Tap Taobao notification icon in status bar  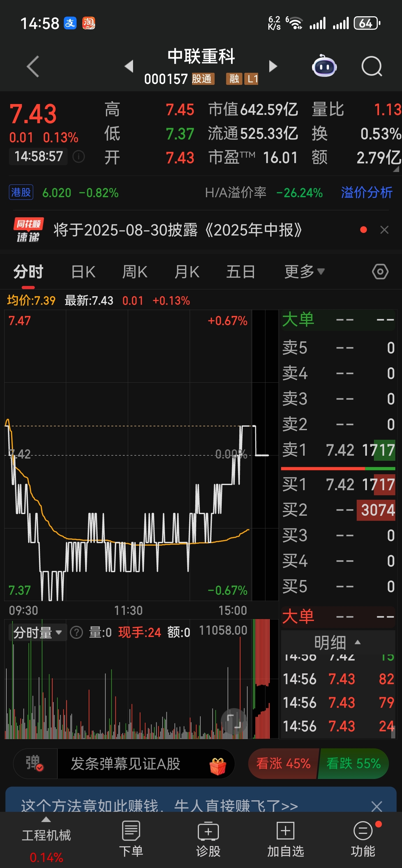pyautogui.click(x=89, y=23)
